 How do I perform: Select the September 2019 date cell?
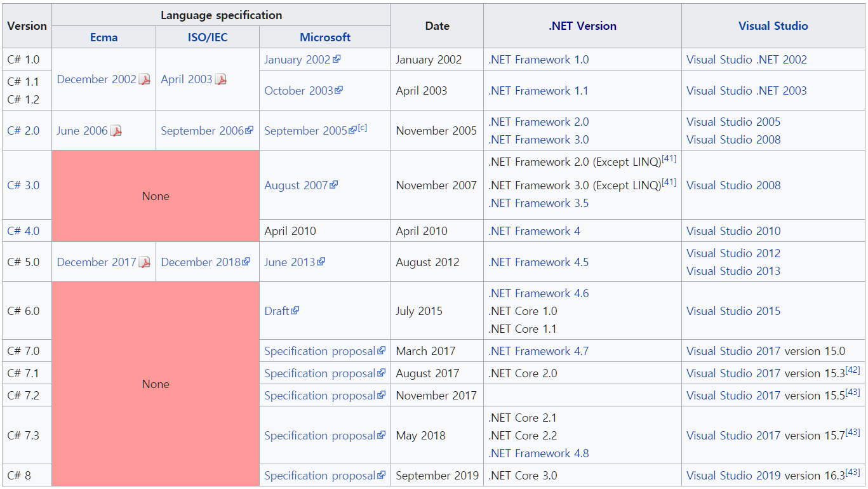[436, 476]
